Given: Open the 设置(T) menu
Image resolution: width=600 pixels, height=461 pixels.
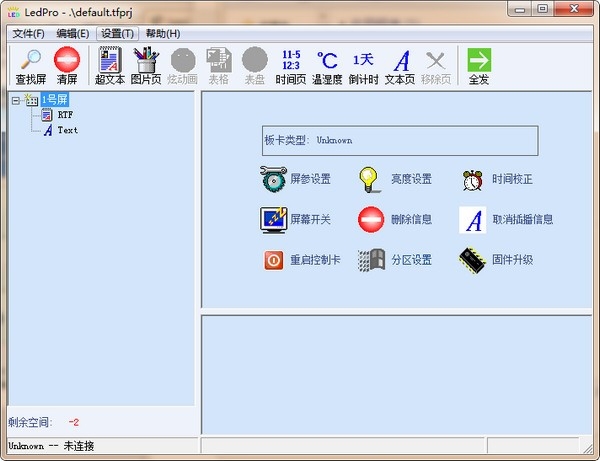Looking at the screenshot, I should (x=117, y=33).
